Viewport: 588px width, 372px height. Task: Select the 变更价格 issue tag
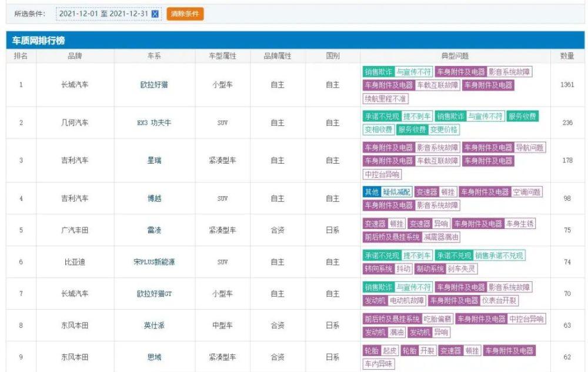[443, 130]
